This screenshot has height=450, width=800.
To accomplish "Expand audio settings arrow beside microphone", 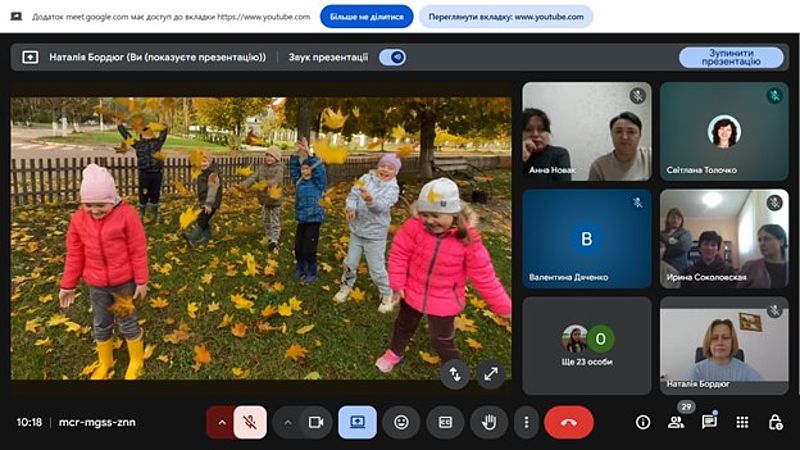I will (x=221, y=422).
